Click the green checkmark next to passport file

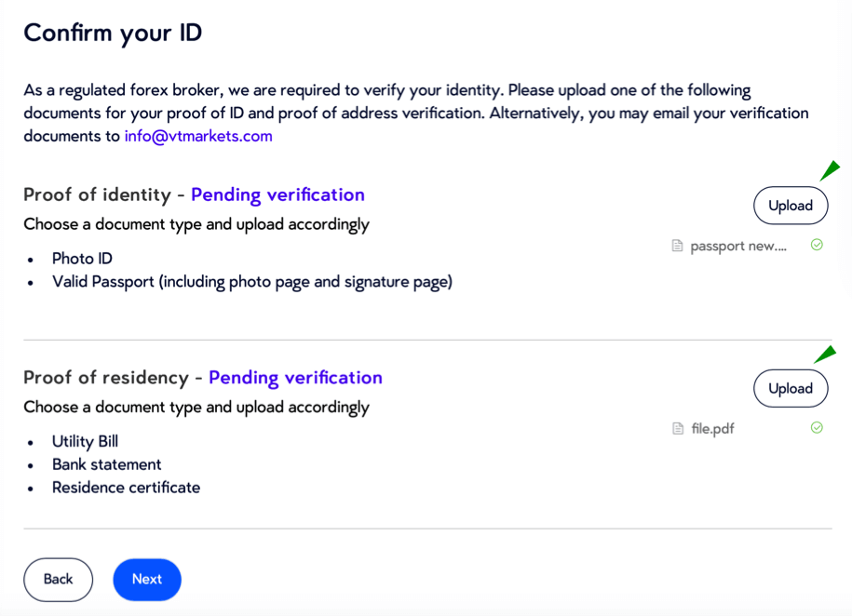point(817,245)
